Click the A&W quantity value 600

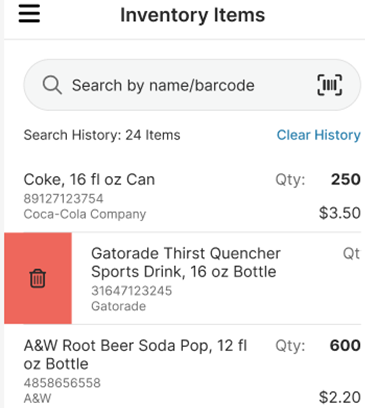(x=345, y=345)
